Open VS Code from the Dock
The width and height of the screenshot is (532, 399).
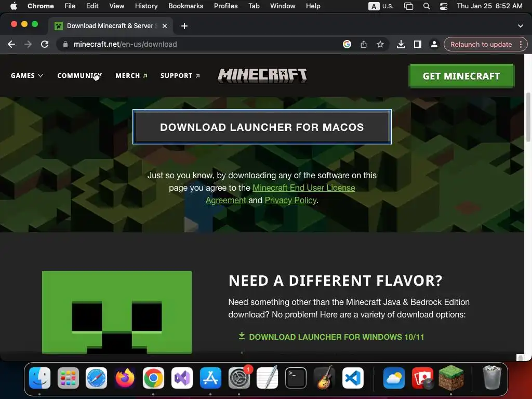click(353, 378)
